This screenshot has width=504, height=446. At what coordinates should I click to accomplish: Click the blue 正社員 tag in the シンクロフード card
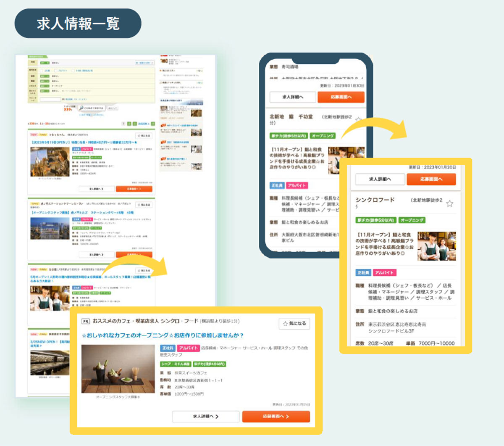pos(363,273)
